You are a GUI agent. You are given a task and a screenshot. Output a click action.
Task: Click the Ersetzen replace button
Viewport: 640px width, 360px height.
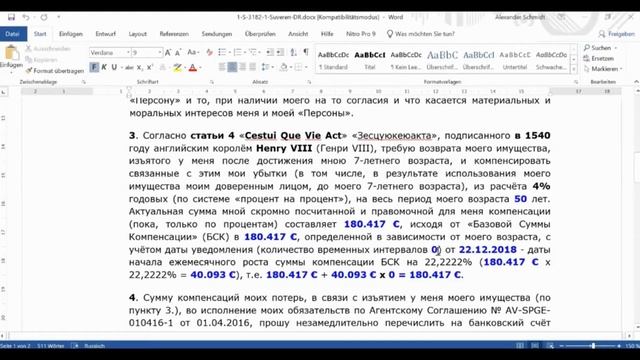[x=599, y=58]
